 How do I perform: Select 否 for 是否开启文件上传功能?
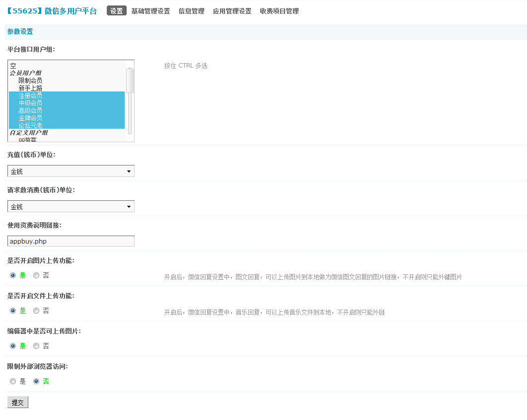tap(36, 311)
